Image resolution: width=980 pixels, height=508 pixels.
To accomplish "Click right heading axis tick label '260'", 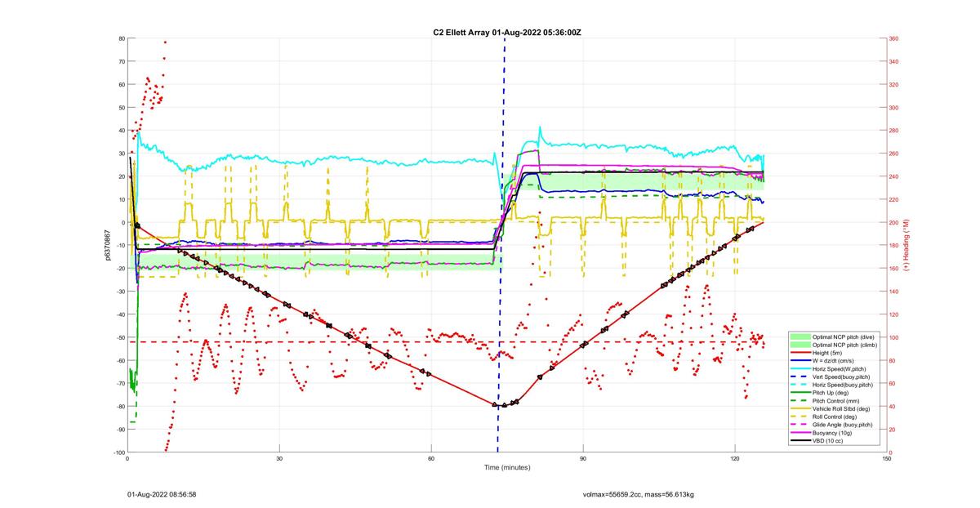I will point(894,154).
